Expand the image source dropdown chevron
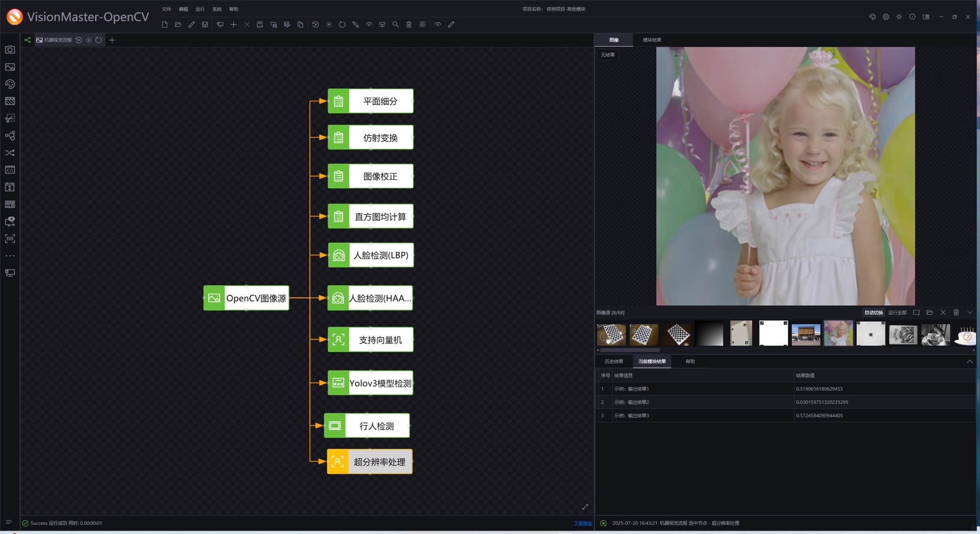 click(x=969, y=312)
